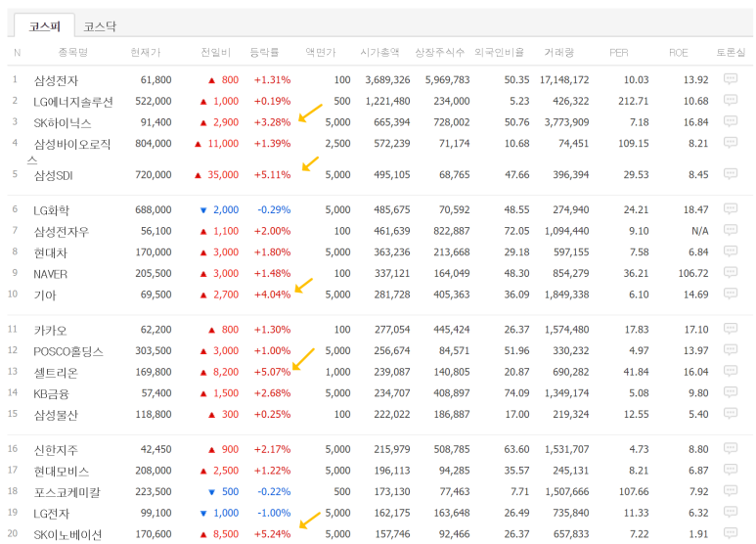Switch to the 코스피 tab
This screenshot has width=756, height=544.
(44, 26)
